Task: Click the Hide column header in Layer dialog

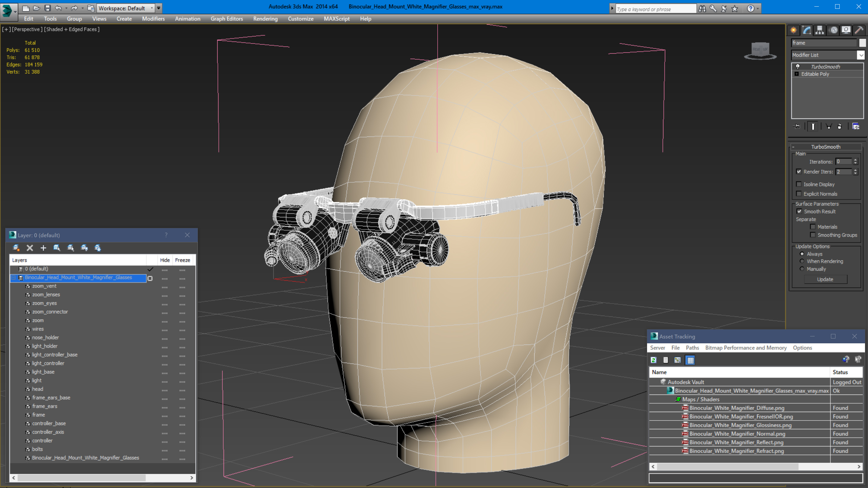Action: pyautogui.click(x=165, y=260)
